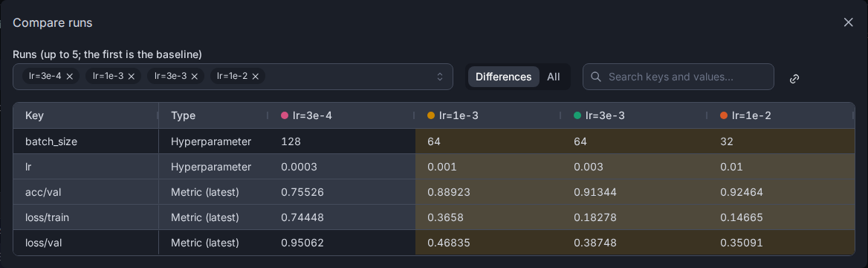Click batch_size value 128

291,141
